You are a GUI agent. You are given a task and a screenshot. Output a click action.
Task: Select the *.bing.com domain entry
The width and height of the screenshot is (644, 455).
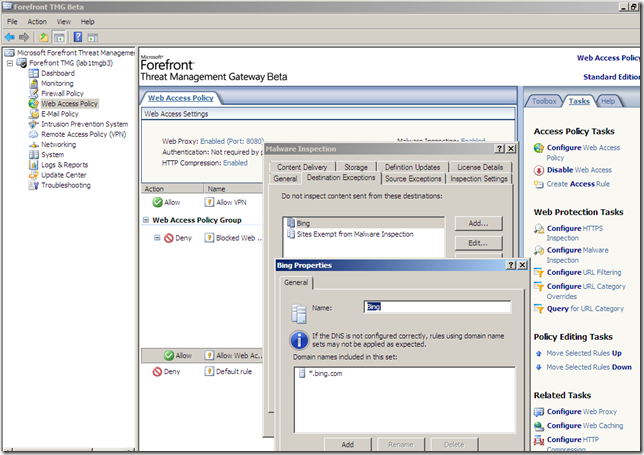[325, 373]
